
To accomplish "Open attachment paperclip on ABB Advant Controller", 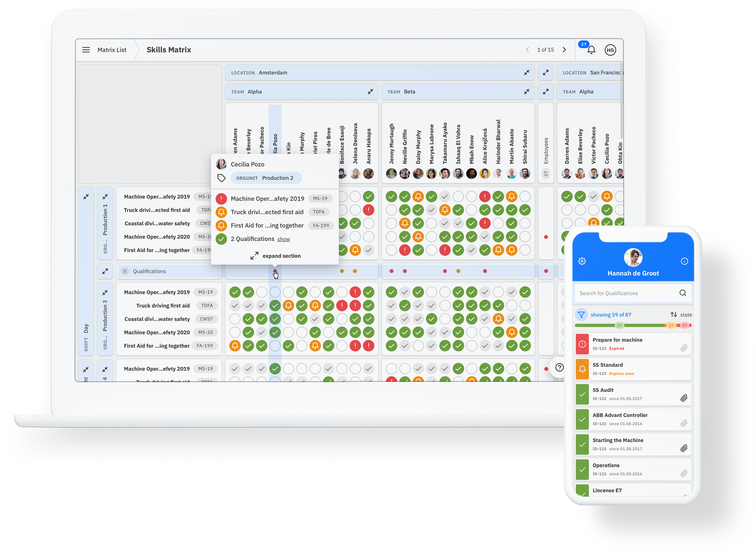I will (x=684, y=423).
